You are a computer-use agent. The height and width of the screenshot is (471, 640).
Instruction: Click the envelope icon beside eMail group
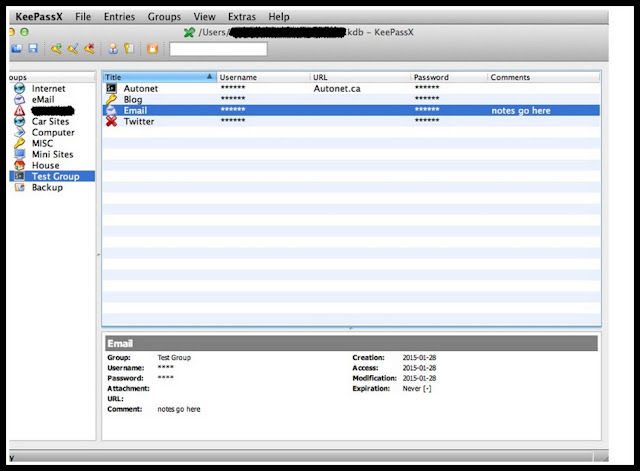click(20, 99)
